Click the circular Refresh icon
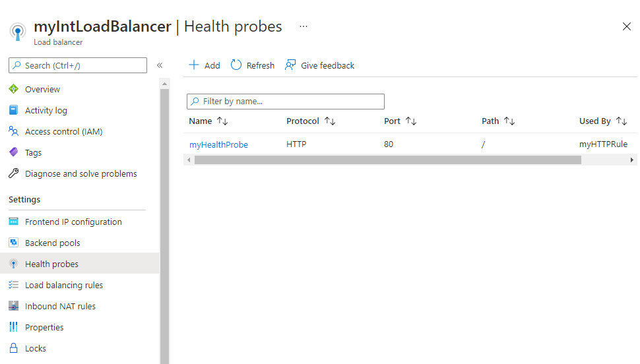The height and width of the screenshot is (364, 640). click(x=236, y=65)
